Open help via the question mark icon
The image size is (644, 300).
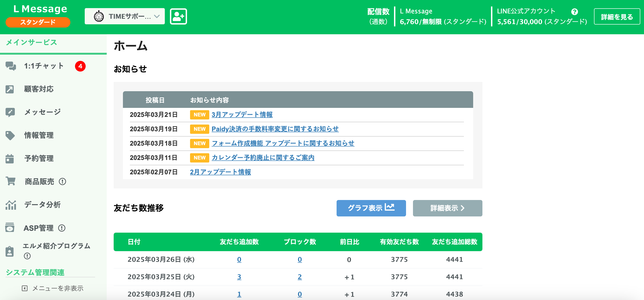coord(574,11)
